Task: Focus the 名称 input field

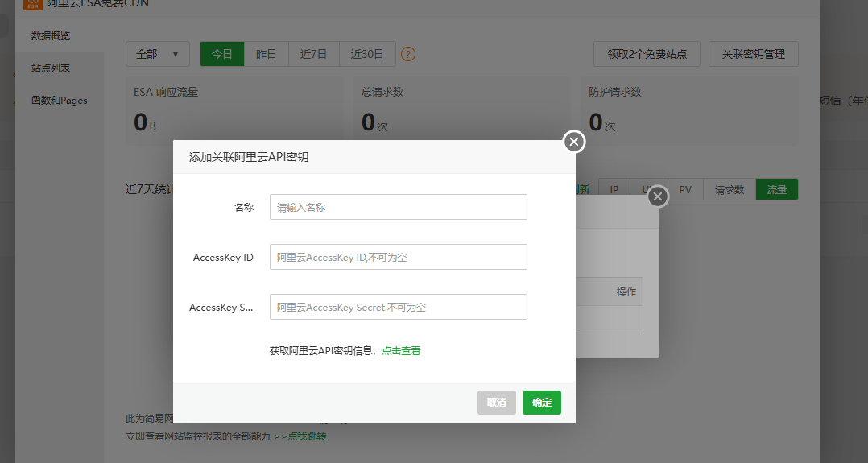Action: 398,207
